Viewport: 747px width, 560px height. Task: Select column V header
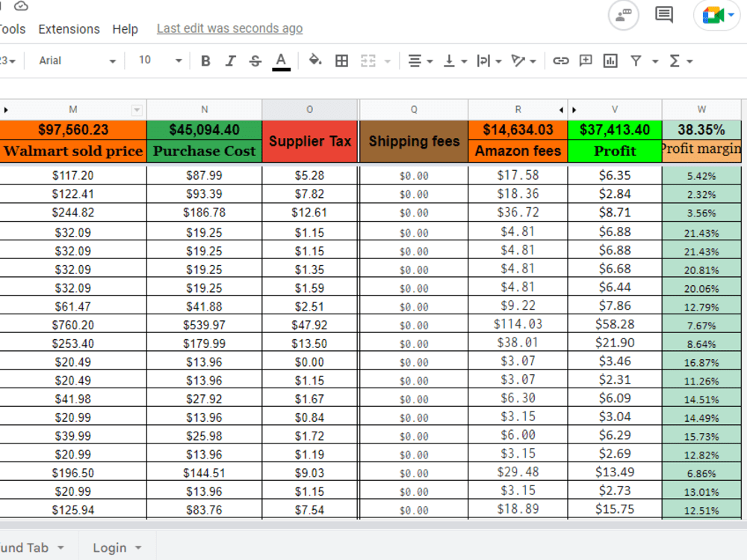(615, 110)
